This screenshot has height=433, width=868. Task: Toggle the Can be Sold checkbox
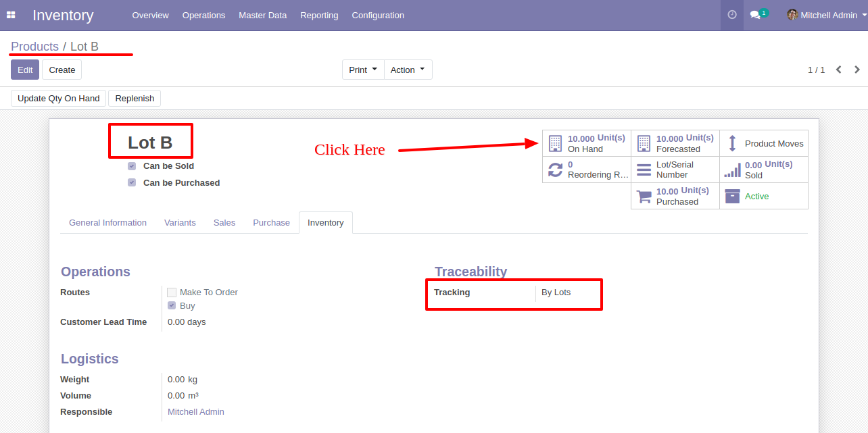coord(132,166)
